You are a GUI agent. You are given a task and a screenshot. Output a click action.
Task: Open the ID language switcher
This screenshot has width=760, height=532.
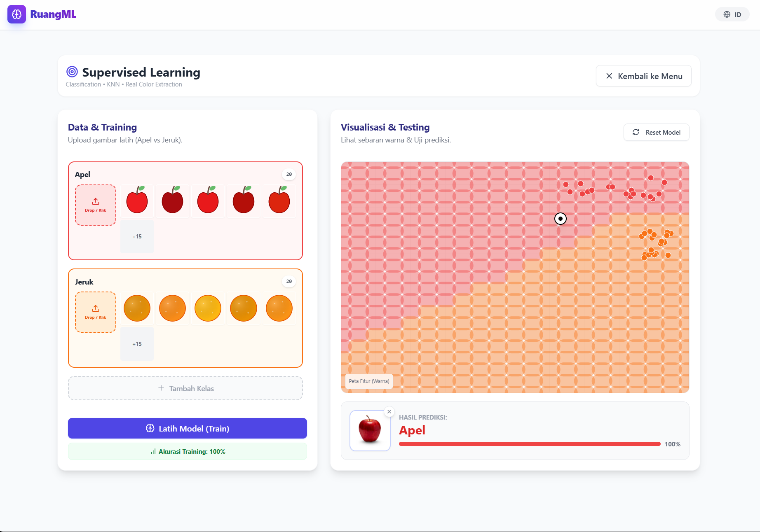pos(732,14)
